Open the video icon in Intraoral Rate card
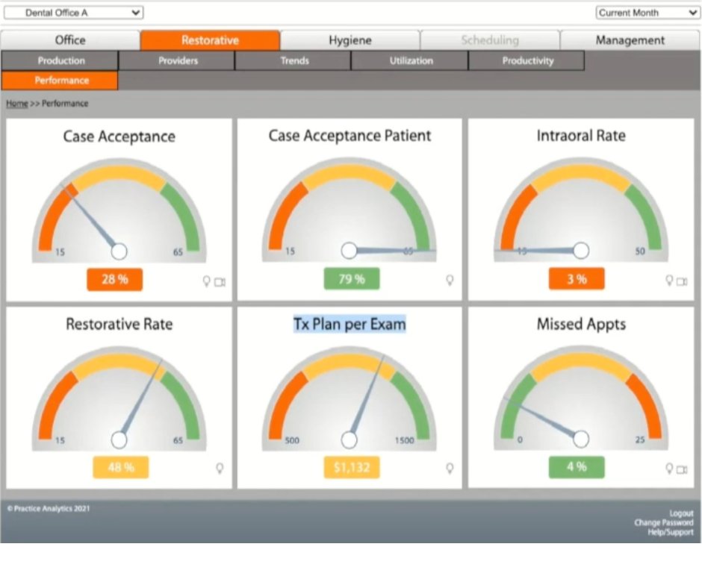This screenshot has height=588, width=702. 682,281
